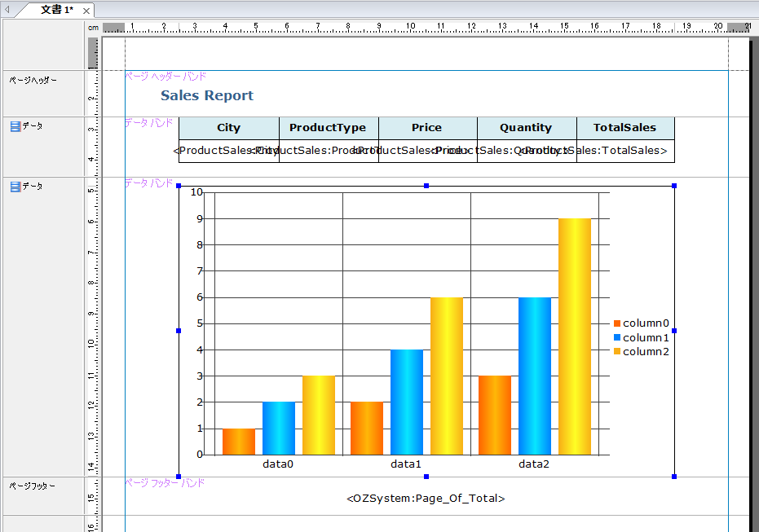Select the ProductType header cell
Screen dimensions: 759x532
coord(328,128)
